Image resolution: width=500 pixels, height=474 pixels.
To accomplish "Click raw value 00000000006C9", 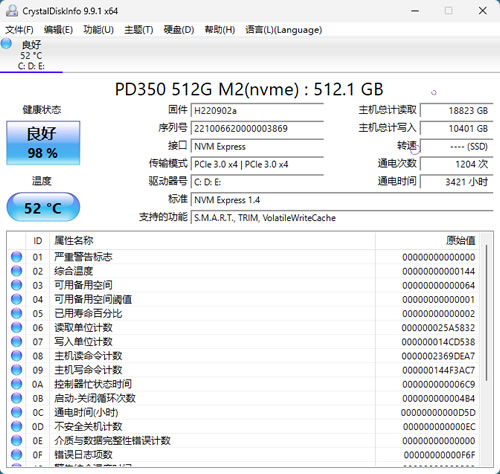I will click(x=438, y=385).
